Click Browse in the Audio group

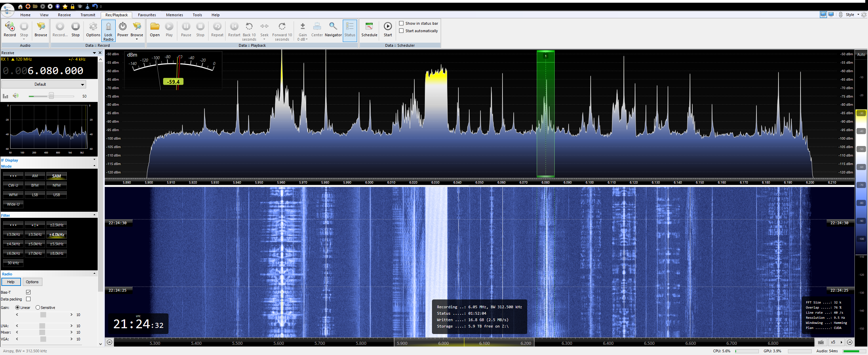tap(41, 29)
